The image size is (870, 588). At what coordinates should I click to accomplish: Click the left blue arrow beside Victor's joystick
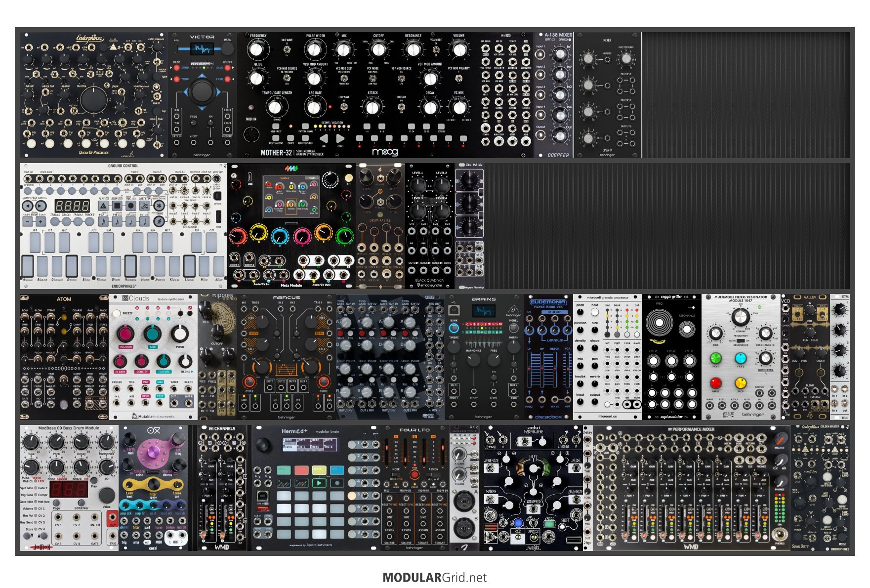(186, 91)
